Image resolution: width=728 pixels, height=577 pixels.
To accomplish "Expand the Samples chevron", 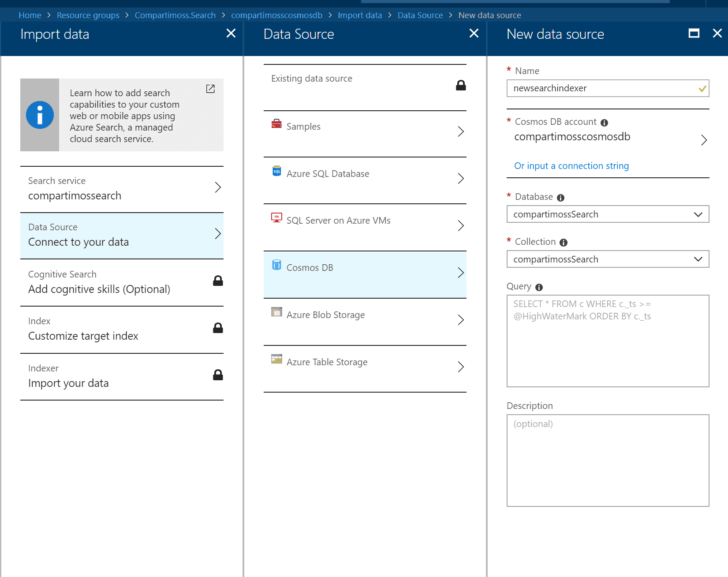I will pyautogui.click(x=461, y=131).
